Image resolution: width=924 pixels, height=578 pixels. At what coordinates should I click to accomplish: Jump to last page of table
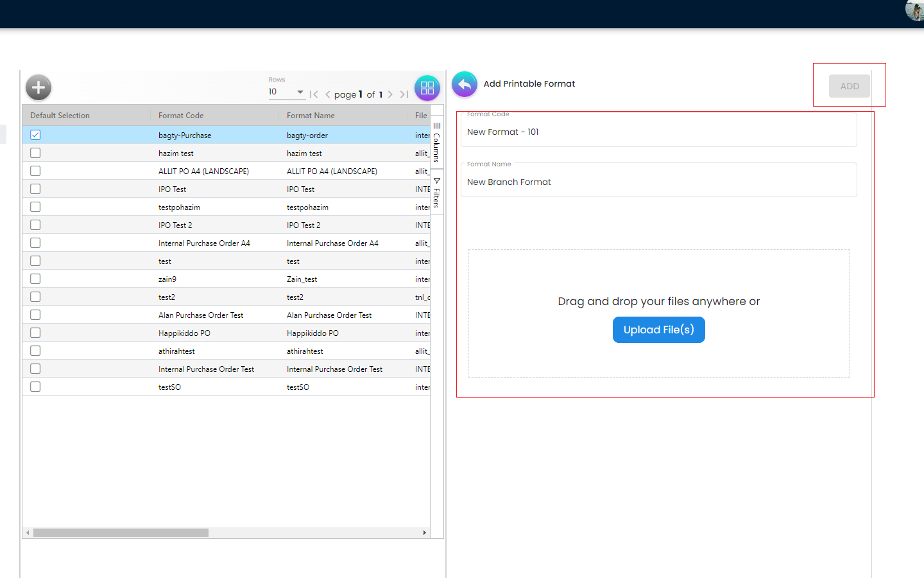pos(404,94)
